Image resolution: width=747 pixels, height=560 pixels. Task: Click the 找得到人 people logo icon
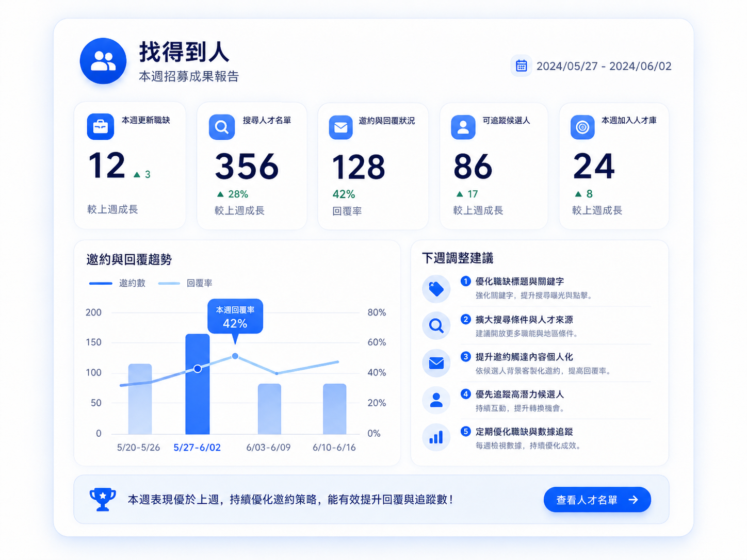(x=103, y=61)
